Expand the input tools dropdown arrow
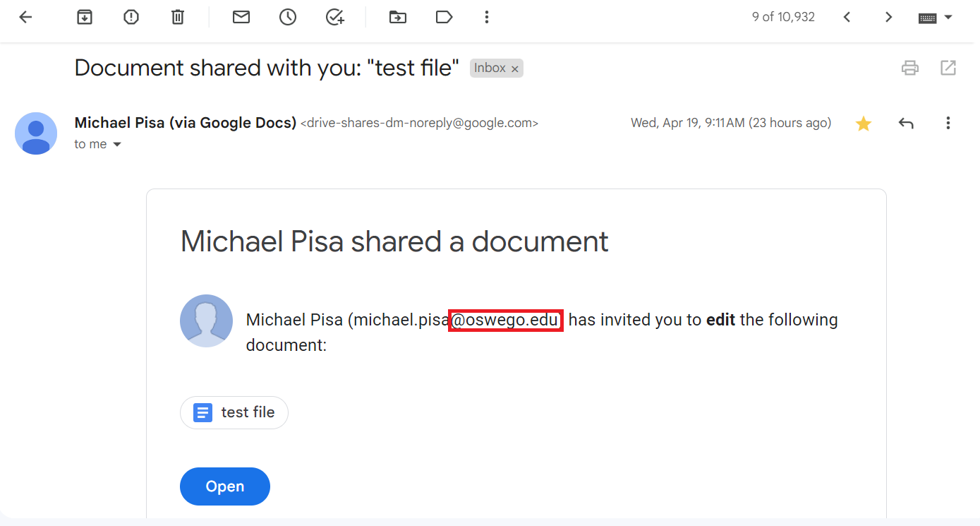980x526 pixels. (x=948, y=17)
